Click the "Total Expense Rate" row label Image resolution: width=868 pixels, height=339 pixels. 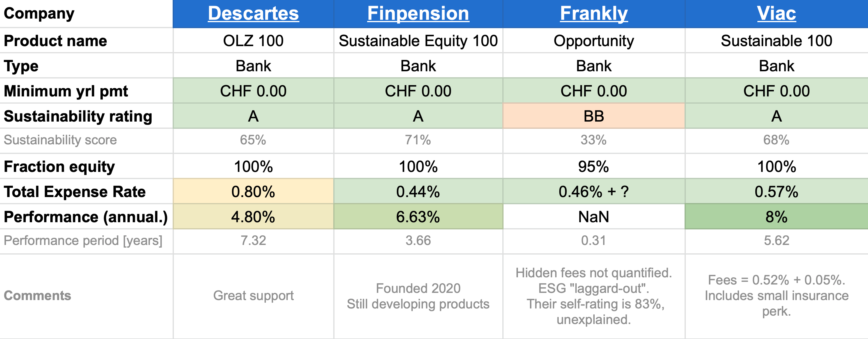(75, 192)
